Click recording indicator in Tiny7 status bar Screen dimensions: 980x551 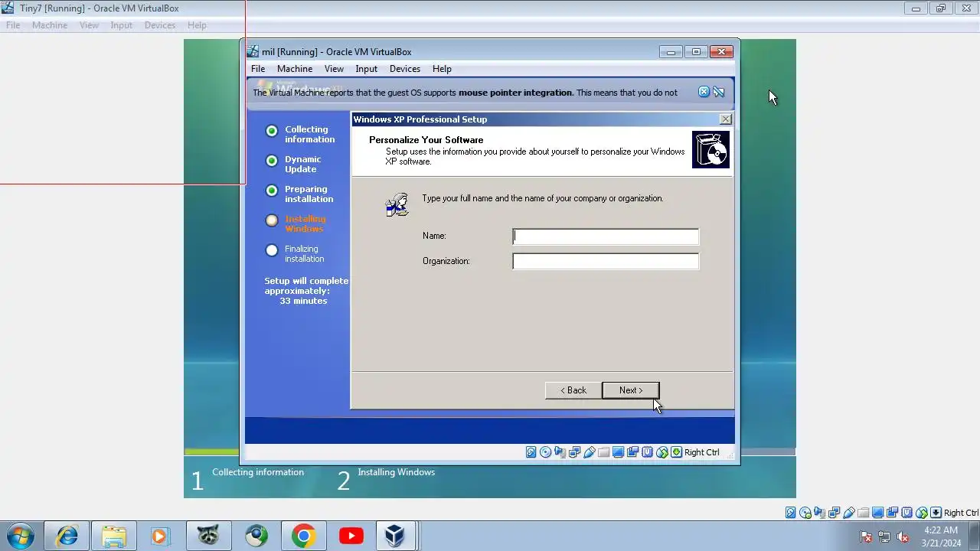892,513
